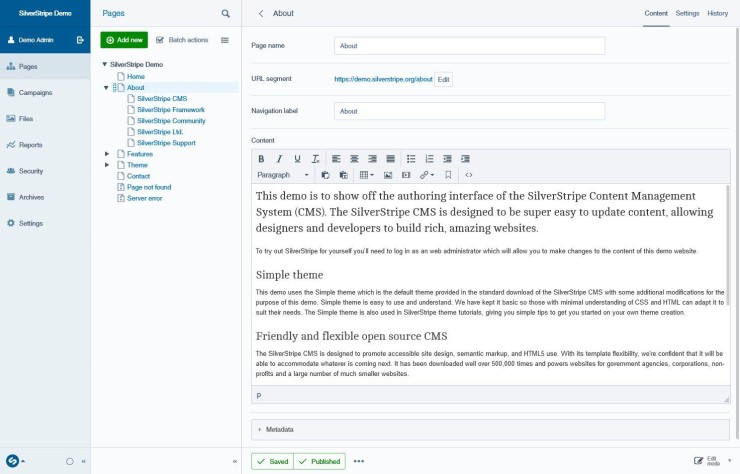This screenshot has width=740, height=474.
Task: Justify the text alignment
Action: coord(390,159)
